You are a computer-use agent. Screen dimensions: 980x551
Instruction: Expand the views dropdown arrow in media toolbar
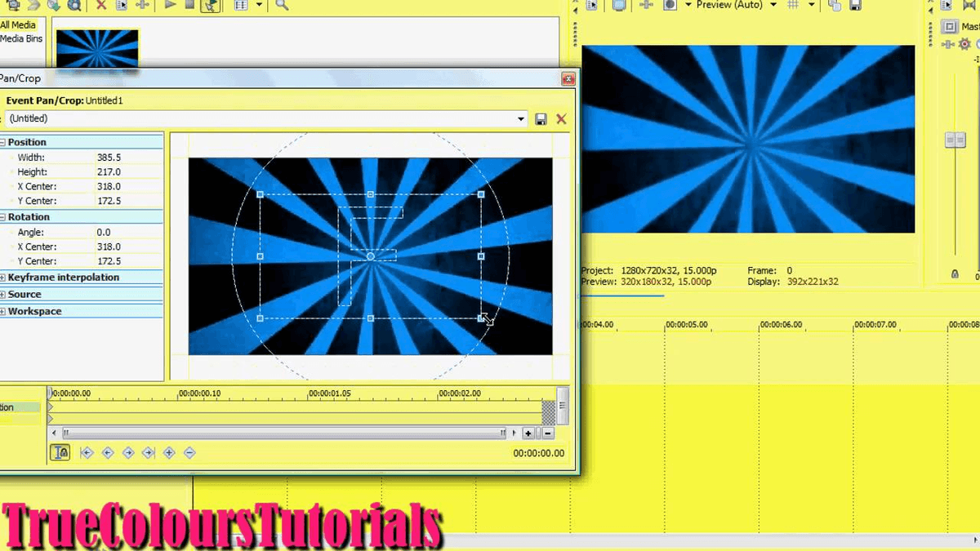pos(259,5)
